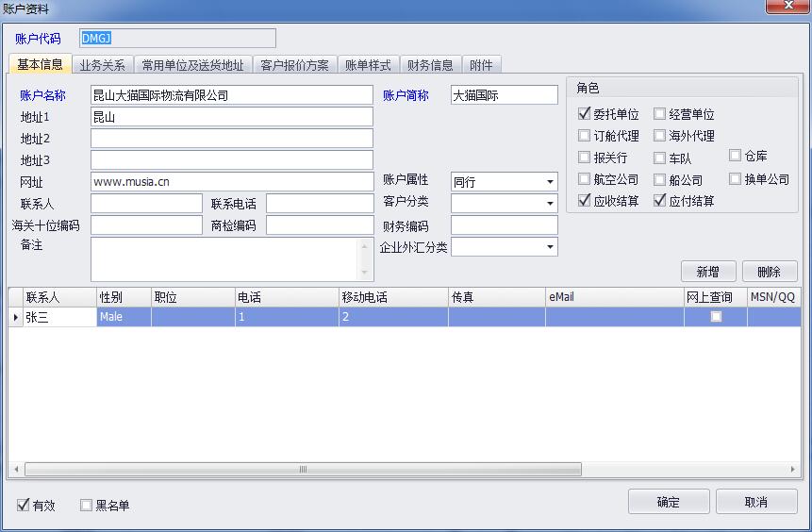Open the 企业外汇分类 dropdown
812x532 pixels.
click(x=550, y=246)
